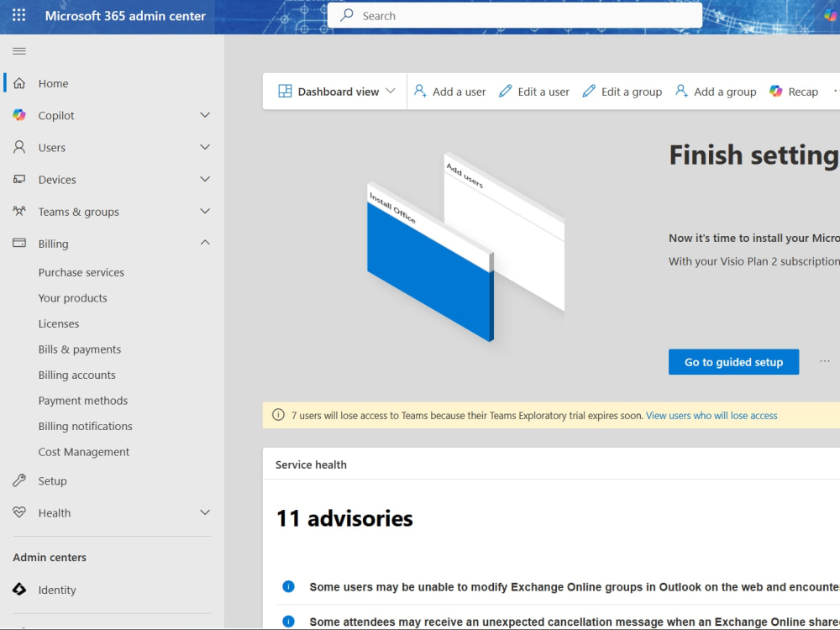
Task: Click the Copilot icon in sidebar
Action: [19, 115]
